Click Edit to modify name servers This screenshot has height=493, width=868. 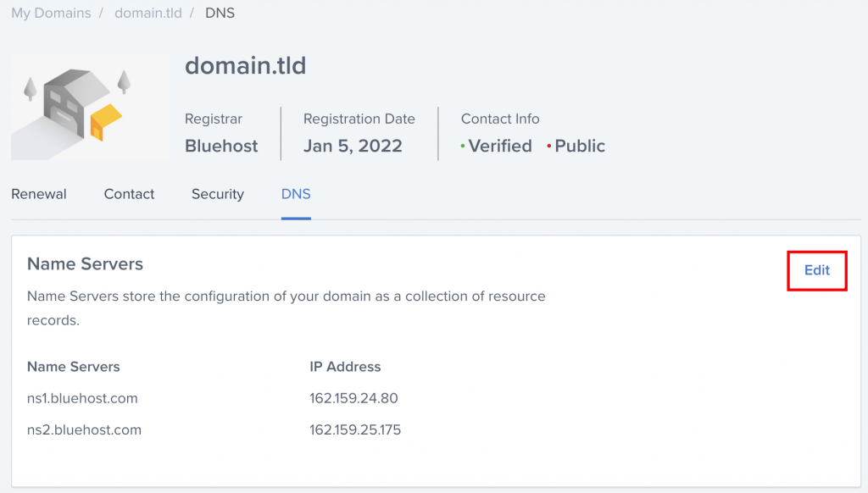coord(816,270)
